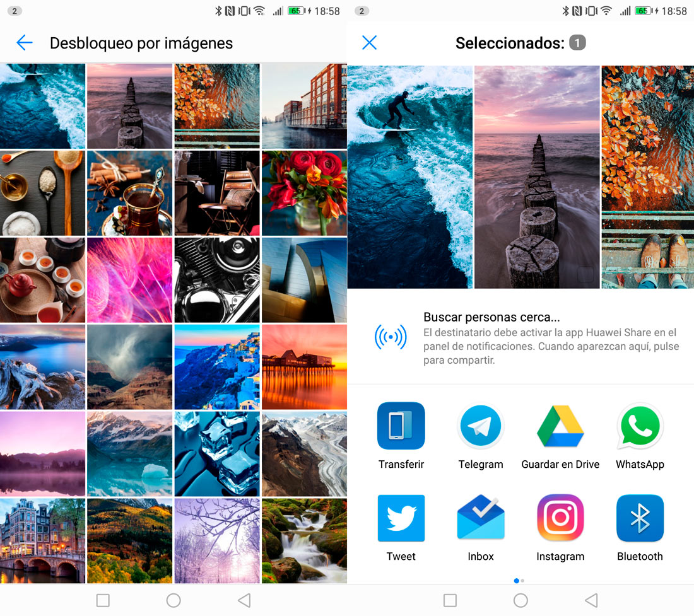Image resolution: width=694 pixels, height=616 pixels.
Task: Choose Bluetooth sharing icon
Action: click(x=640, y=518)
